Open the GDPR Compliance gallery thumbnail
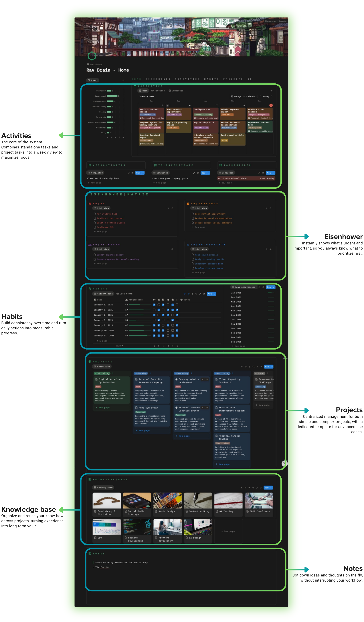Screen dimensions: 364x622 [259, 501]
